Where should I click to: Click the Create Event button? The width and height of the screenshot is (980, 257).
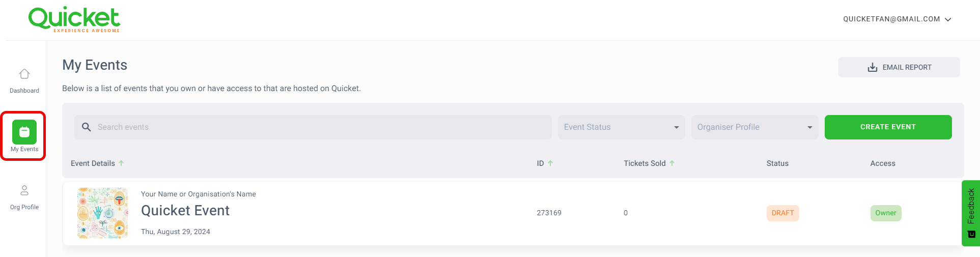click(x=888, y=127)
